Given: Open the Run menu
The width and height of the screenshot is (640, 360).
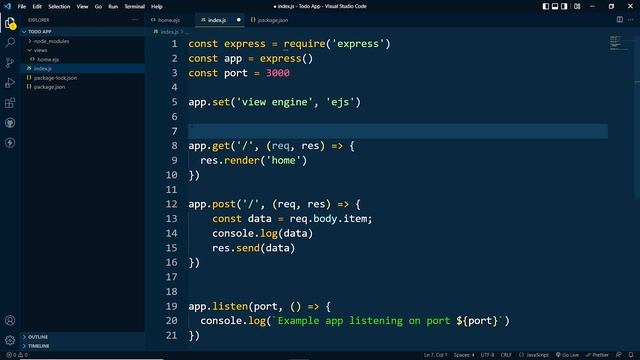Looking at the screenshot, I should 113,7.
